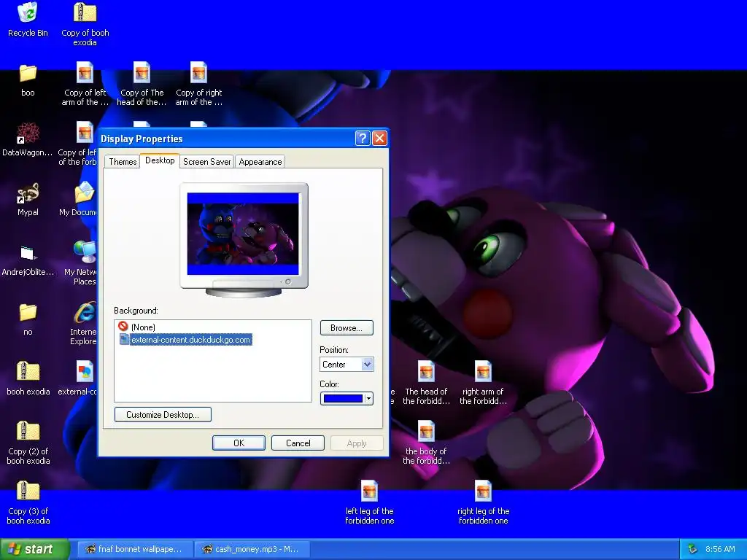This screenshot has width=747, height=560.
Task: Open the Windows start menu
Action: click(35, 549)
